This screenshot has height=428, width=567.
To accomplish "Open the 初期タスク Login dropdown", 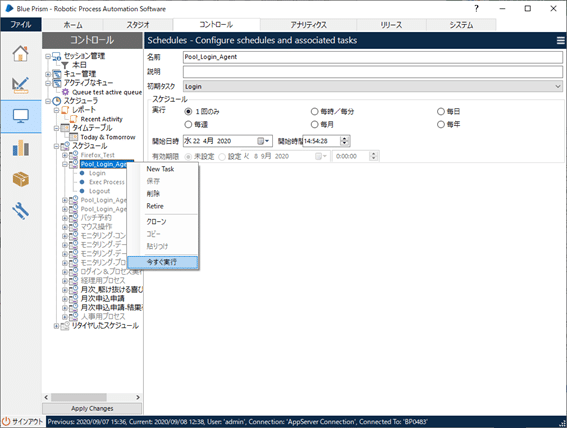I will [373, 86].
